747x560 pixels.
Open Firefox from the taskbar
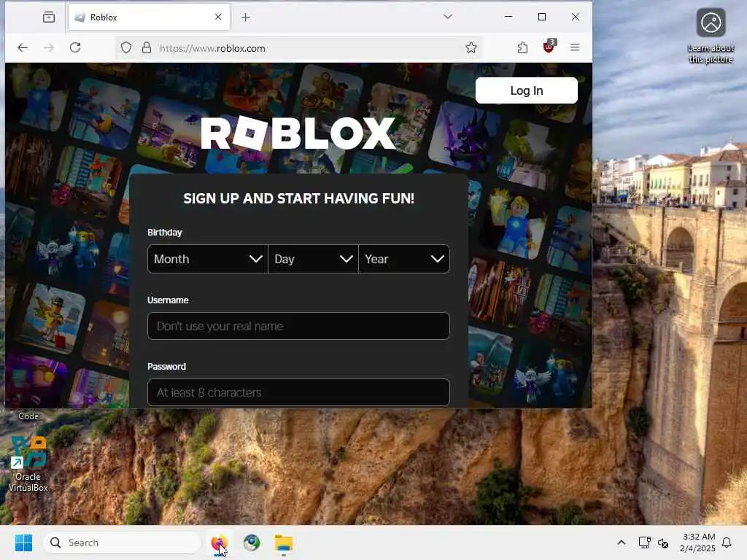(x=219, y=542)
